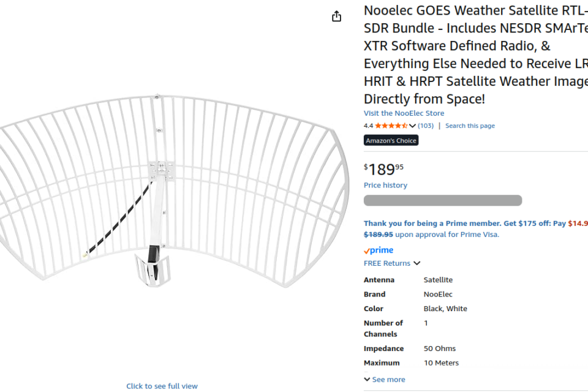Screen dimensions: 588x392
Task: Click the share icon above the product image
Action: pyautogui.click(x=336, y=17)
